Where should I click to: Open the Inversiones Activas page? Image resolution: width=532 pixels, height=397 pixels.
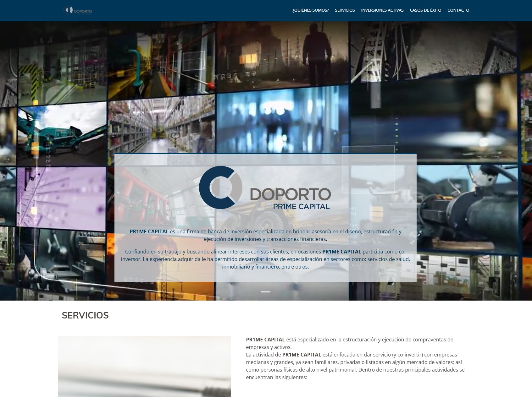pos(382,10)
